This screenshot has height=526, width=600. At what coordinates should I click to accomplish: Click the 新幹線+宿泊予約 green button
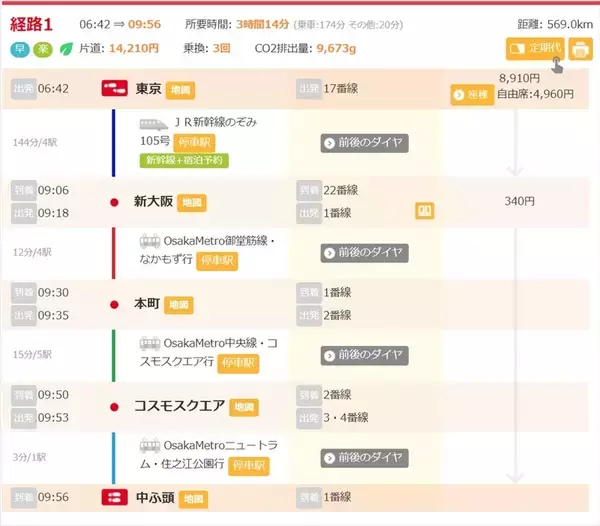pyautogui.click(x=184, y=160)
